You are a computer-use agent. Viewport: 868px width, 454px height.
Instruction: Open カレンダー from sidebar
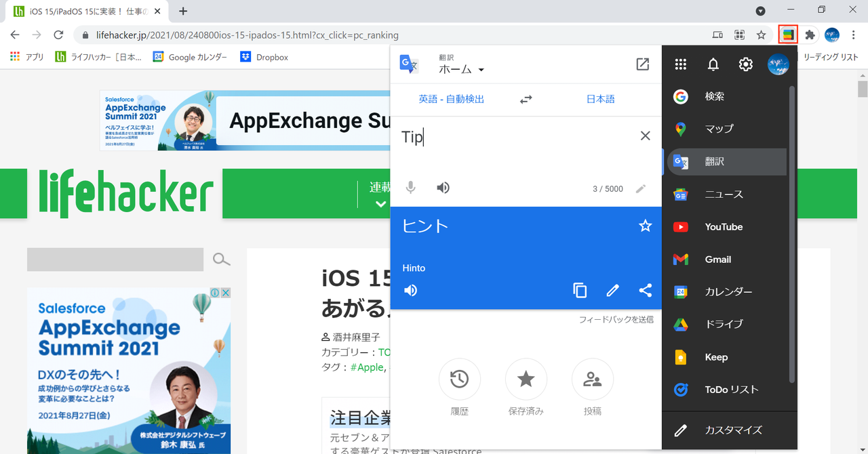[727, 292]
